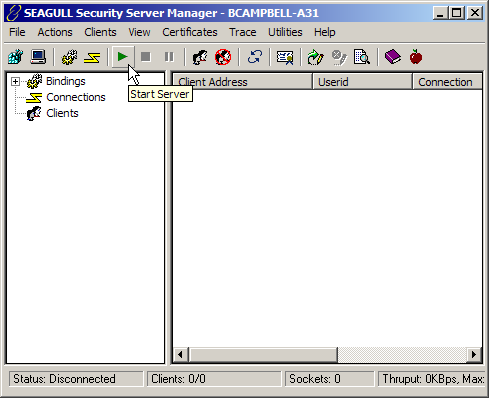Click the Bindings gears toolbar icon
489x398 pixels.
(x=69, y=57)
